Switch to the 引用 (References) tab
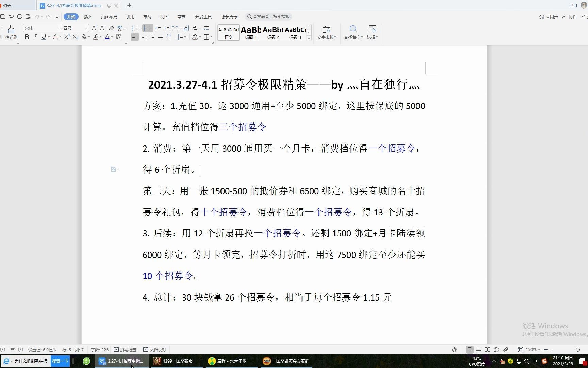The image size is (588, 368). pos(130,17)
